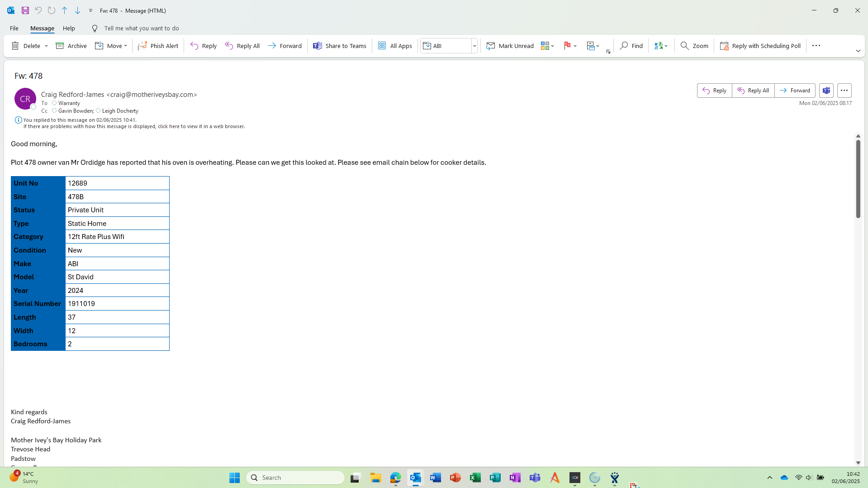Click the Undo icon in title bar
The width and height of the screenshot is (868, 488).
pos(38,10)
